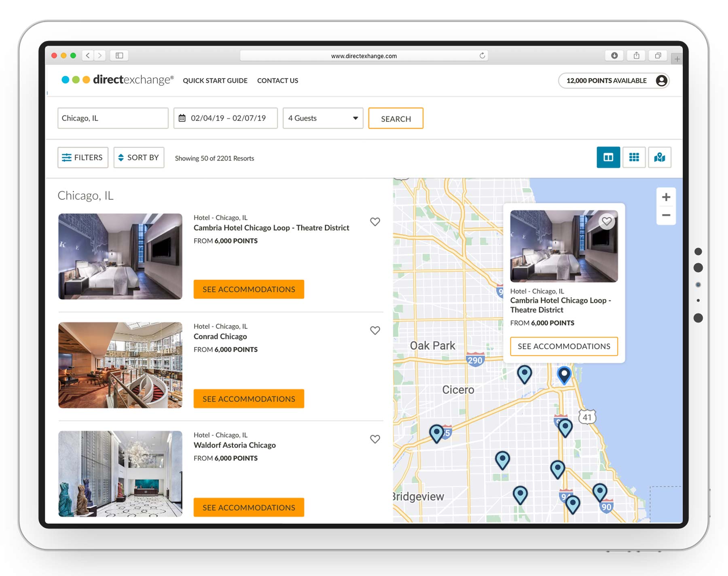This screenshot has width=728, height=576.
Task: Click Search to run the search
Action: (396, 118)
